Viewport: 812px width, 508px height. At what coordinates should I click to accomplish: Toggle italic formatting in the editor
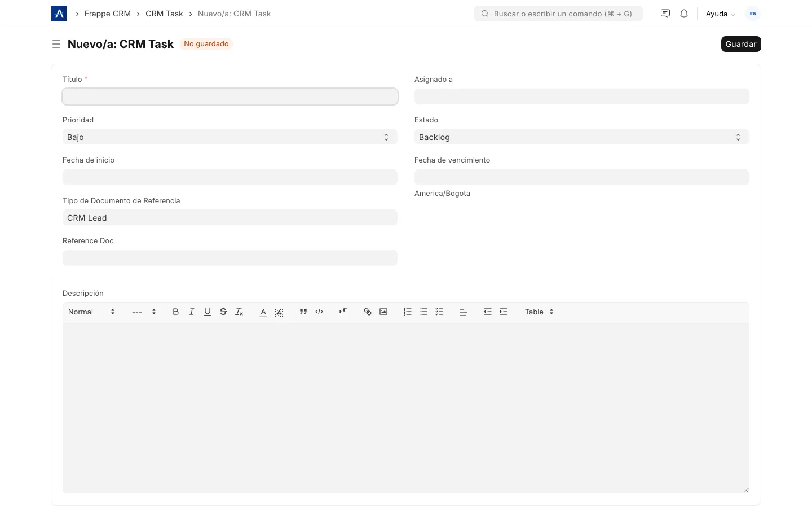[192, 312]
